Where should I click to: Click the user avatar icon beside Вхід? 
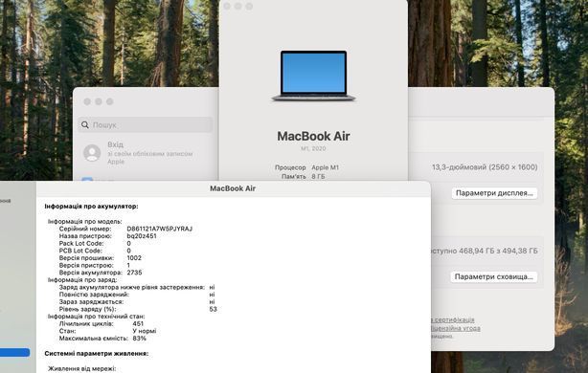click(92, 152)
